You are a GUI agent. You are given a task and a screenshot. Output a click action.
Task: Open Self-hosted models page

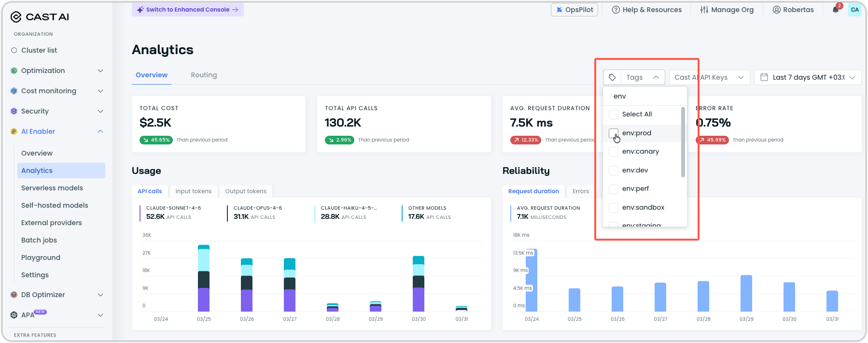pos(55,205)
